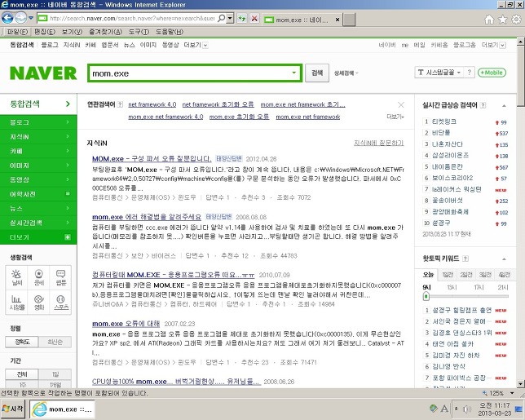This screenshot has width=525, height=420.
Task: Open 'net framework 4.0' related search link
Action: pos(152,104)
